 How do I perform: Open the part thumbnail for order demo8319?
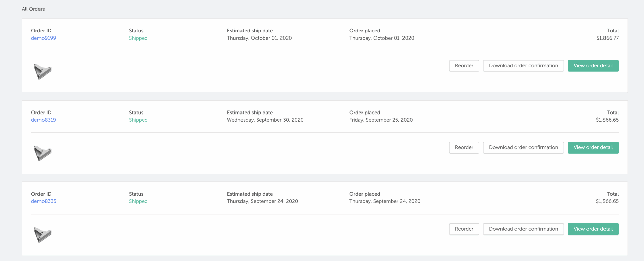pyautogui.click(x=43, y=153)
